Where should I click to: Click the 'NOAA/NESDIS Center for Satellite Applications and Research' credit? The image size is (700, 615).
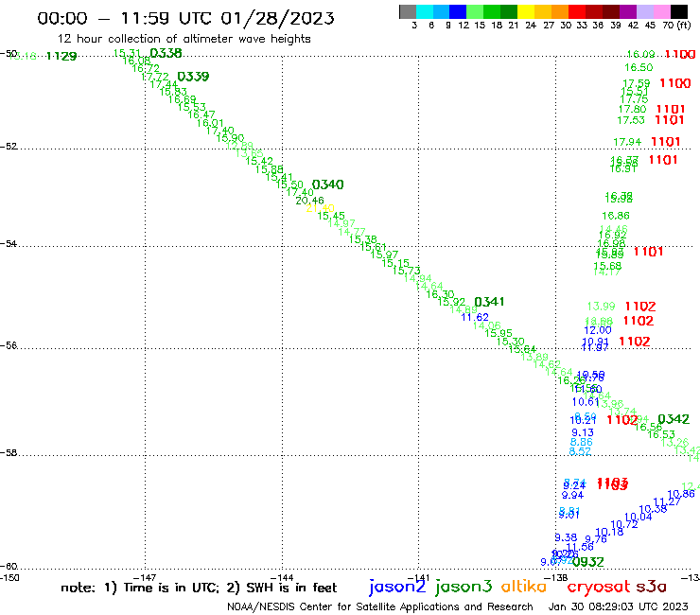(x=380, y=606)
